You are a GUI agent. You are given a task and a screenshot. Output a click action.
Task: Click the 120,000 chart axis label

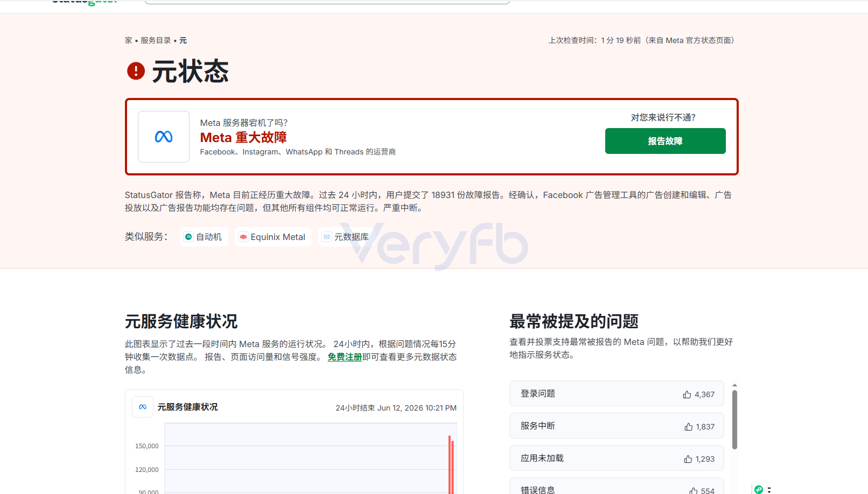(146, 470)
